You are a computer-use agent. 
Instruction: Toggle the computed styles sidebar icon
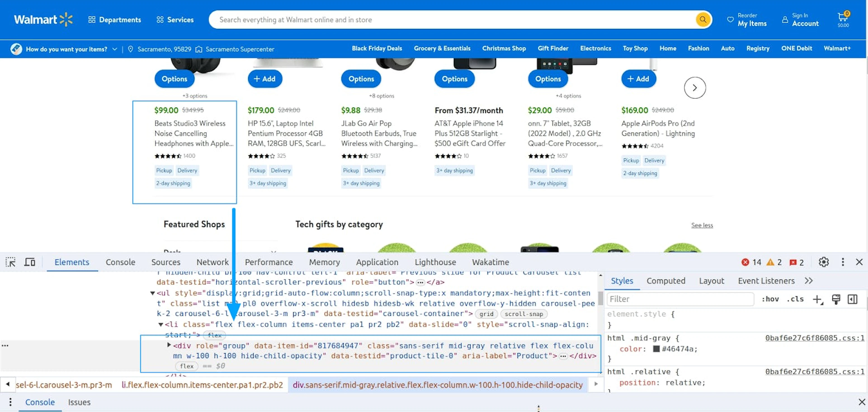[852, 299]
